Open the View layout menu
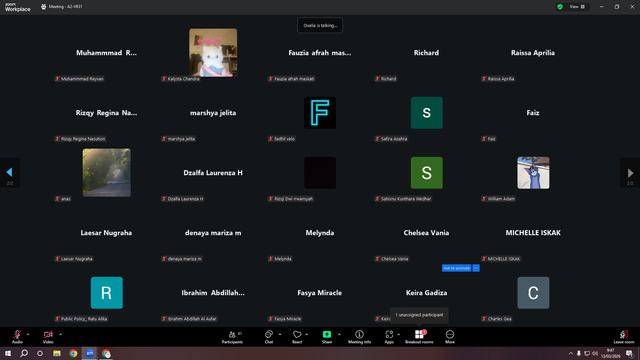 577,7
